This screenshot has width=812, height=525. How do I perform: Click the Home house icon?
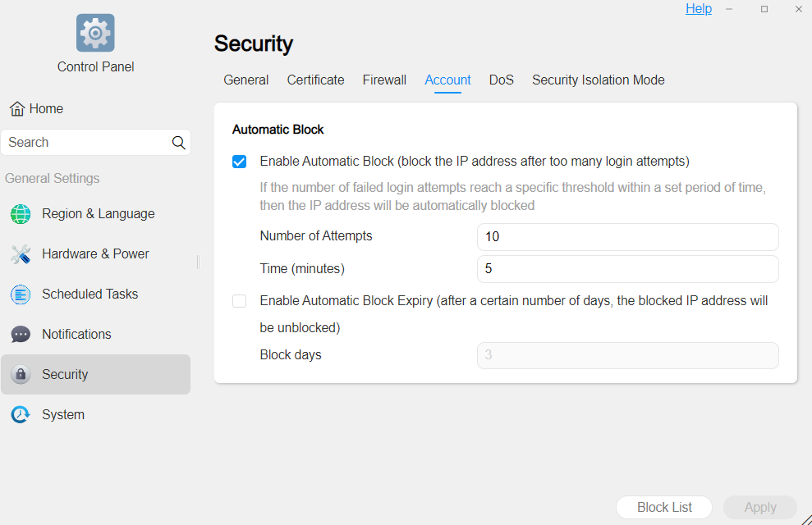click(x=17, y=109)
